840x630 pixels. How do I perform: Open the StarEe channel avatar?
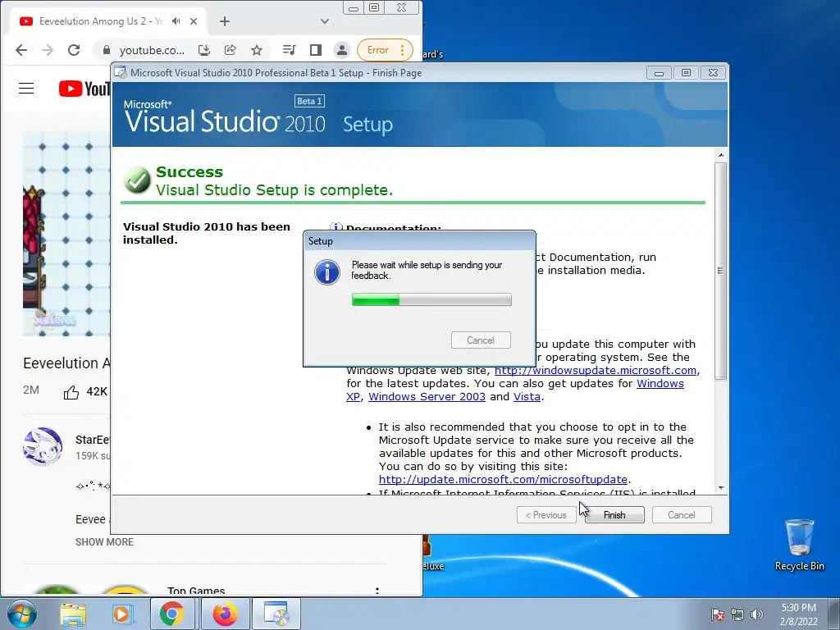coord(43,446)
